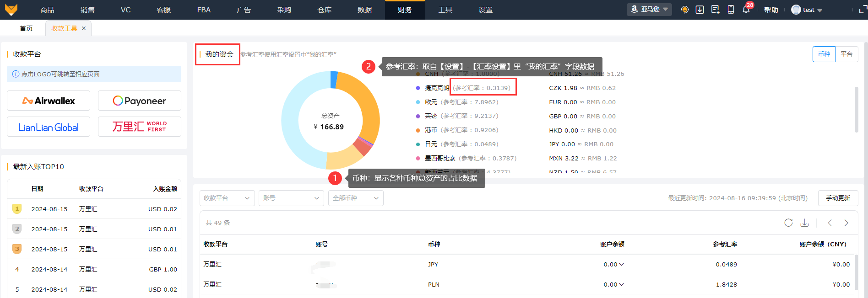Click the JPY currency cell in table
The width and height of the screenshot is (868, 298).
pyautogui.click(x=433, y=264)
